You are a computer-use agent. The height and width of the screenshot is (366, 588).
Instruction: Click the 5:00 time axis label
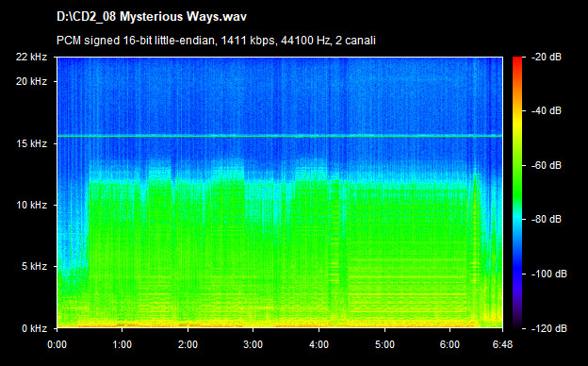384,344
